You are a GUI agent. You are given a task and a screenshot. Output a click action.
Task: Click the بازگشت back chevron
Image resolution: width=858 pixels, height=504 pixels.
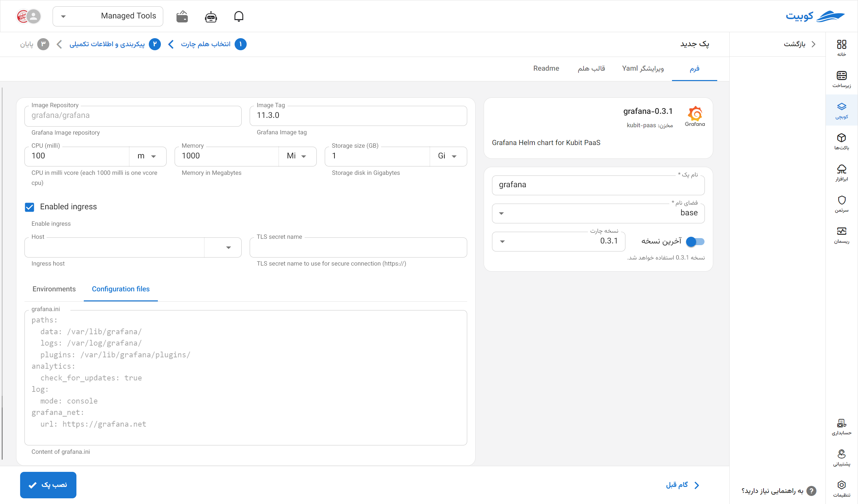(814, 44)
